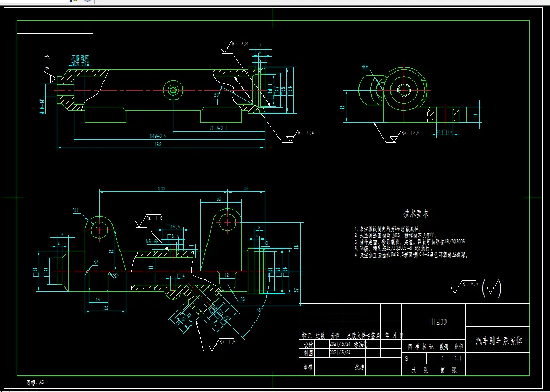Select the 8.4 diameter dimension
This screenshot has width=550, height=392.
(x=173, y=236)
